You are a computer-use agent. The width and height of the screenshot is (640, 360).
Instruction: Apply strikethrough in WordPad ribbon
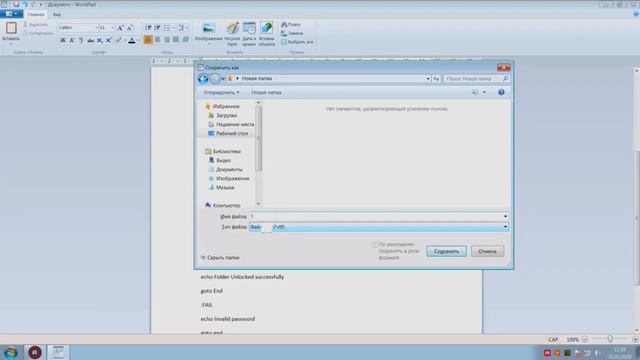coord(90,40)
